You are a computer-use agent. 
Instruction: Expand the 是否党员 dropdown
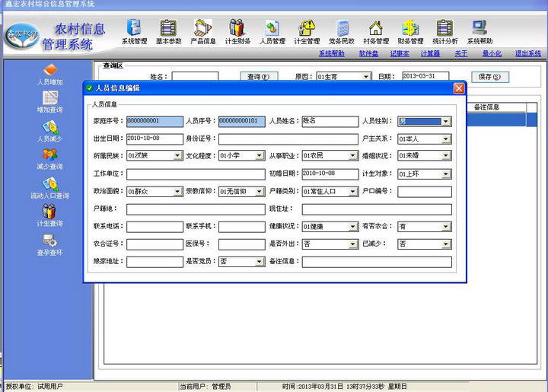(260, 262)
